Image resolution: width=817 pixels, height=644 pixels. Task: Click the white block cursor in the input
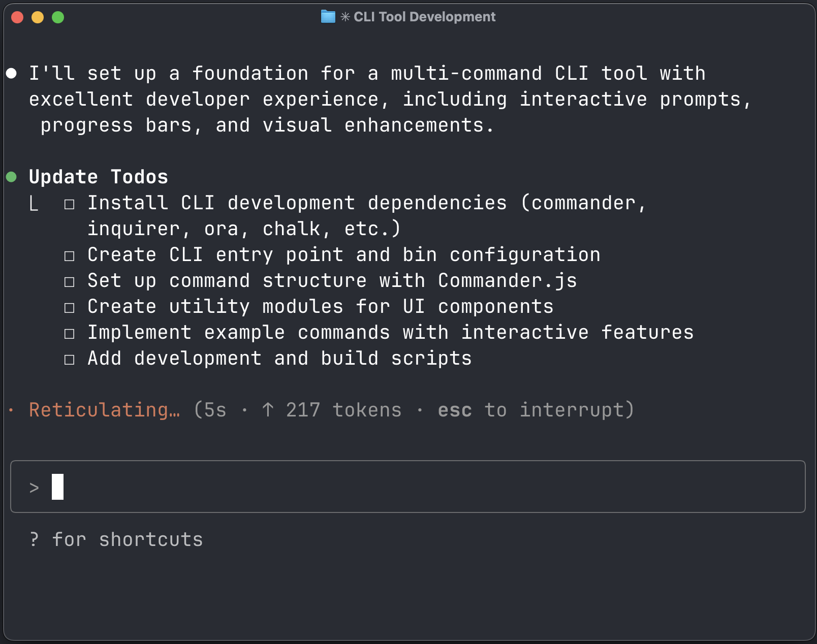tap(57, 487)
